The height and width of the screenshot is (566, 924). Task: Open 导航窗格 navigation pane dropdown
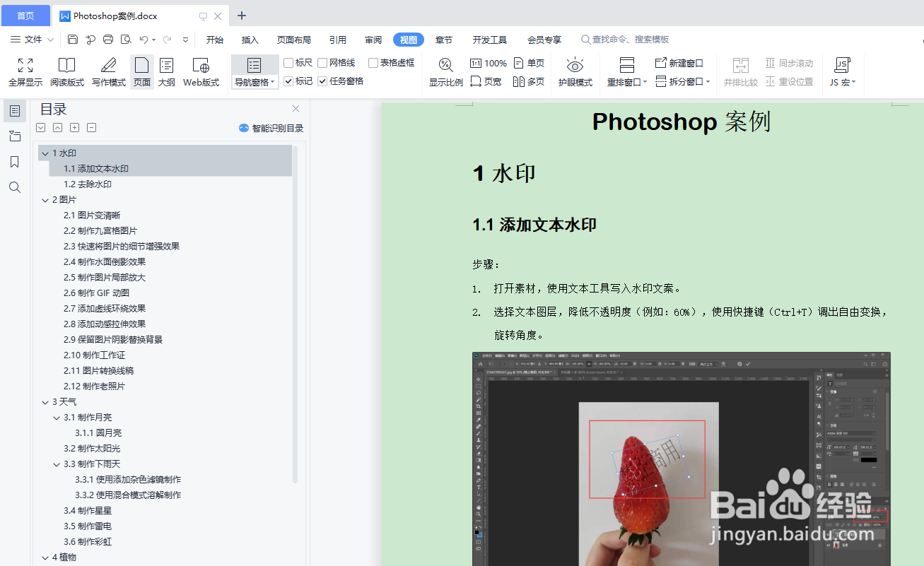pos(255,83)
